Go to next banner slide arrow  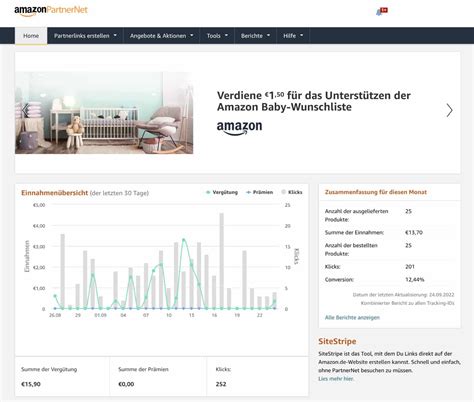[x=449, y=110]
